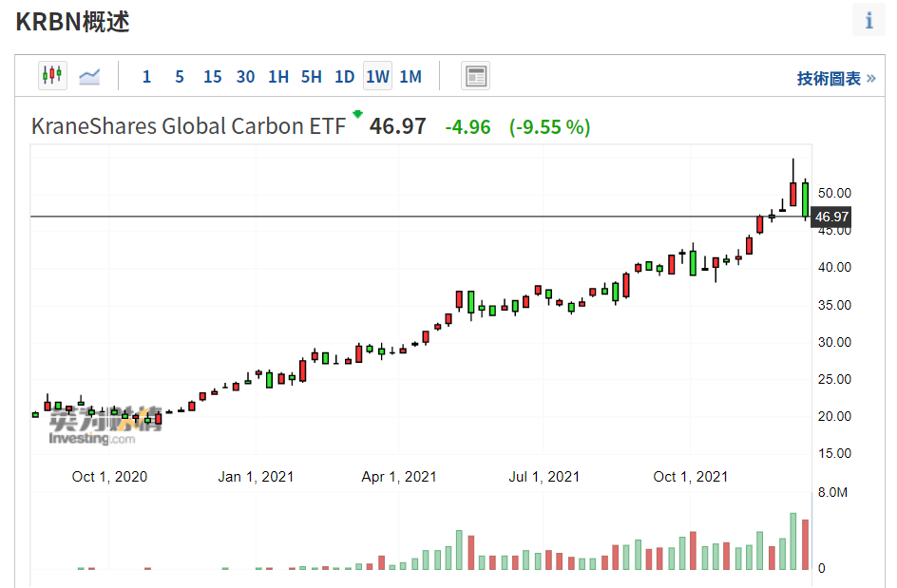Click the Oct 1, 2021 date label

(x=691, y=477)
